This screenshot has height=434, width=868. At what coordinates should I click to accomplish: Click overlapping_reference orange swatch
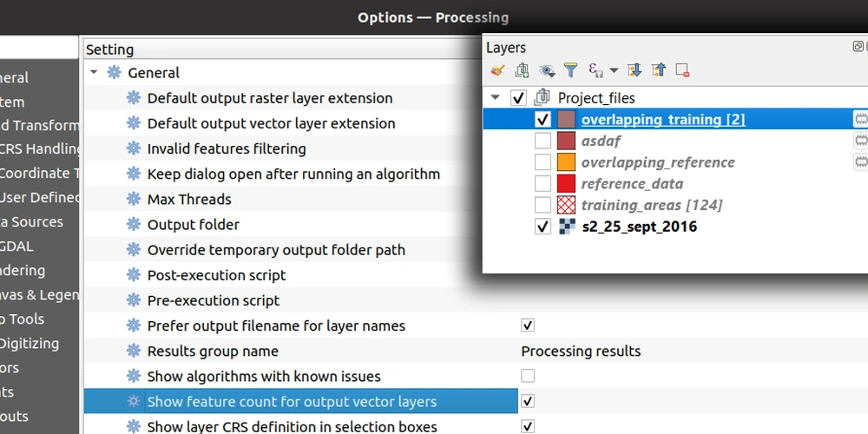click(566, 162)
